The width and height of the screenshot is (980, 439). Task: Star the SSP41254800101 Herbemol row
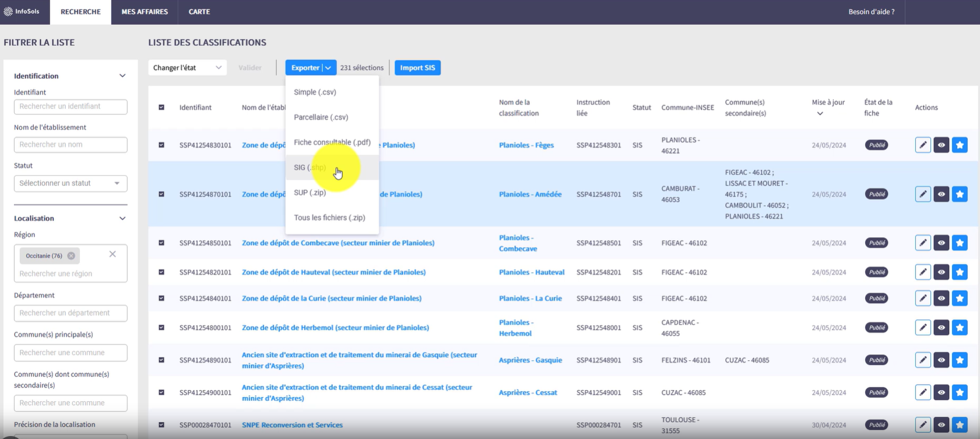[960, 328]
